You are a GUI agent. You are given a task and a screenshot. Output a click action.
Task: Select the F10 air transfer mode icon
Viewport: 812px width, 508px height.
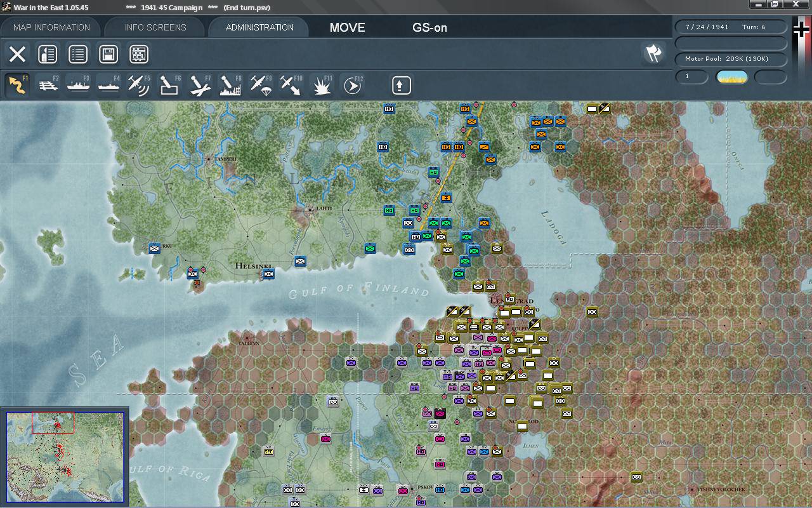292,85
